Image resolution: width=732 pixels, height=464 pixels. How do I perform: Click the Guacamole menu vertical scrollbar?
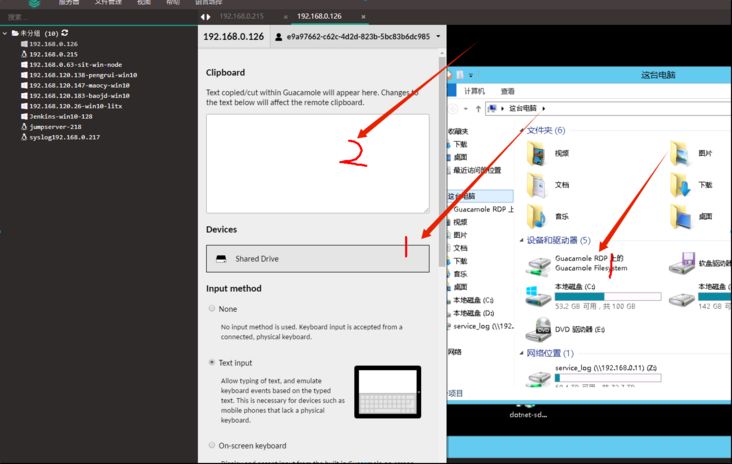(442, 161)
